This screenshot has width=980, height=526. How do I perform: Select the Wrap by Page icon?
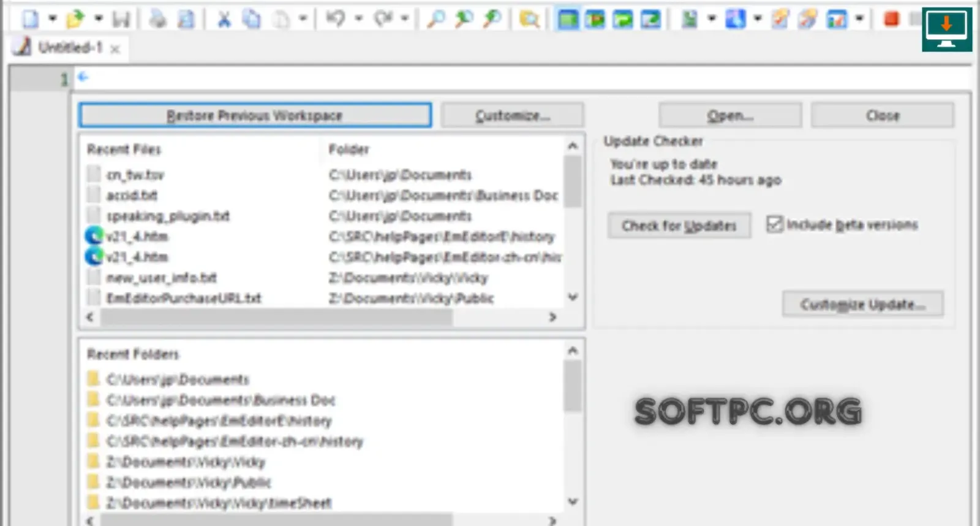coord(650,19)
